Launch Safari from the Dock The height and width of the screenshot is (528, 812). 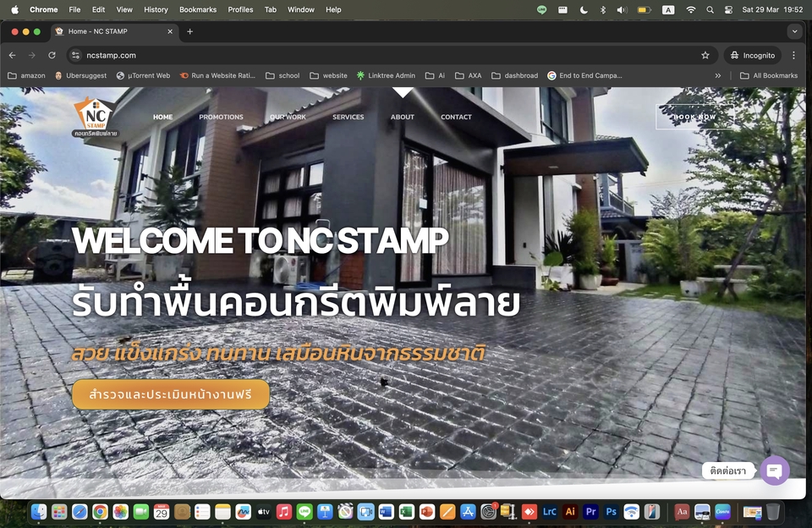(80, 512)
